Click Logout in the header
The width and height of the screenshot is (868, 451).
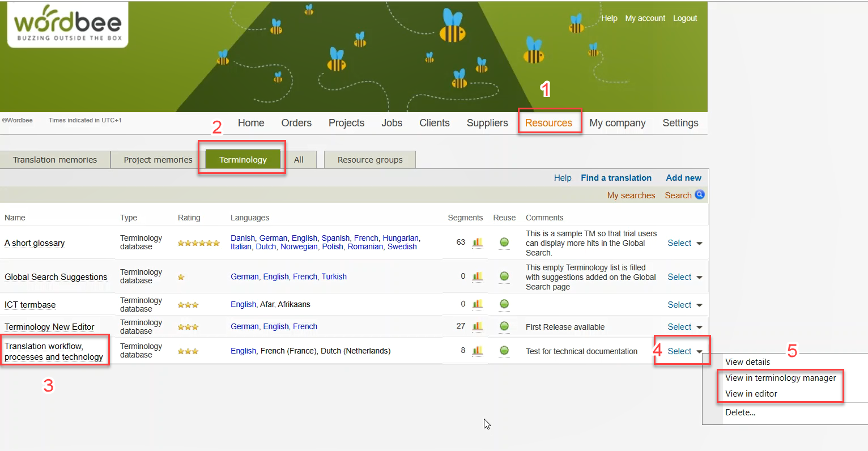[685, 18]
